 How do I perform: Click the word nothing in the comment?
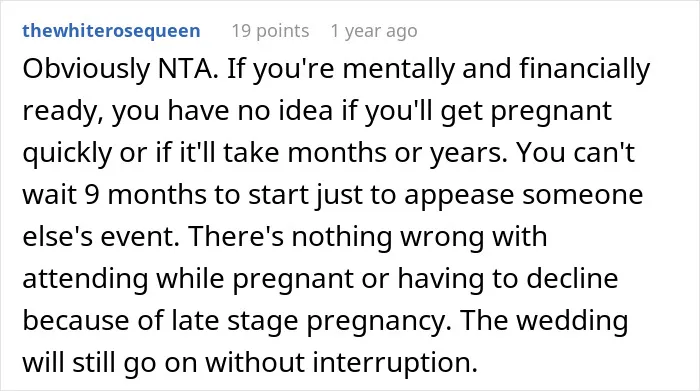tap(342, 237)
